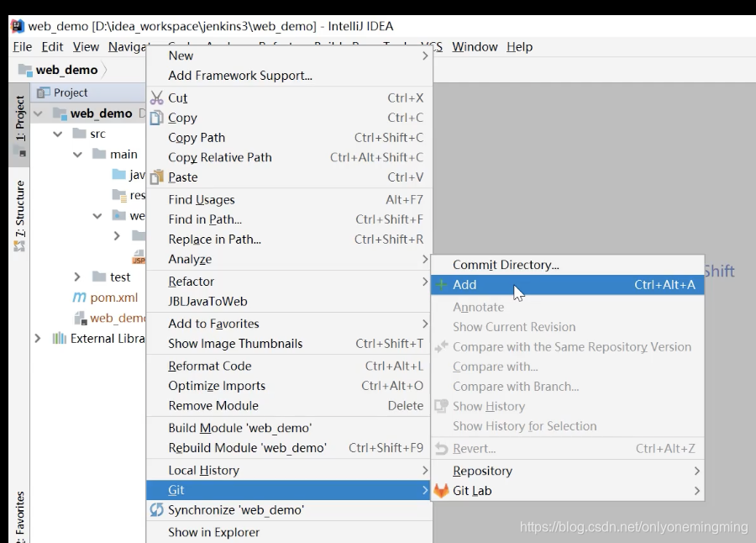Click the src folder icon
This screenshot has width=756, height=543.
point(79,133)
